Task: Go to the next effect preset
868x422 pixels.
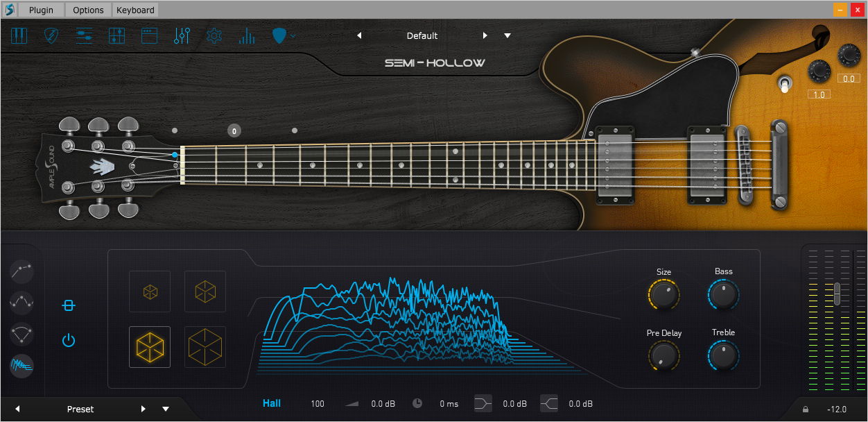Action: click(x=144, y=409)
